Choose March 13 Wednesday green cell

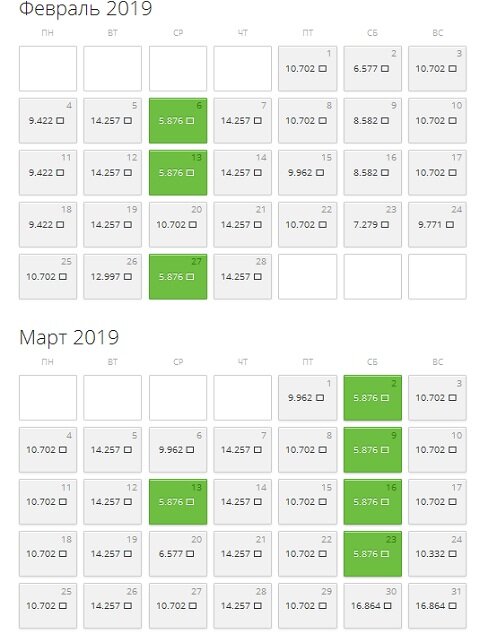[178, 502]
